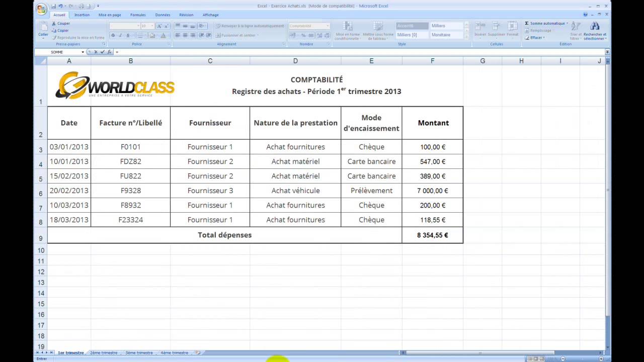This screenshot has width=644, height=362.
Task: Open the Office button menu
Action: point(41,9)
